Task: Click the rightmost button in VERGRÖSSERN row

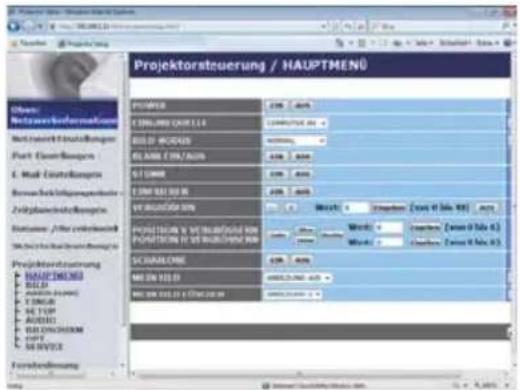Action: pyautogui.click(x=486, y=208)
